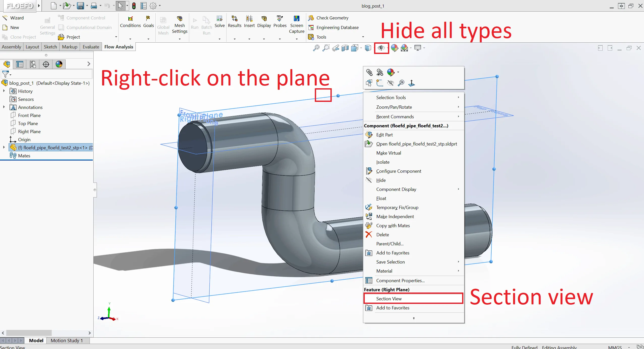644x349 pixels.
Task: Open the Display tool
Action: click(264, 22)
